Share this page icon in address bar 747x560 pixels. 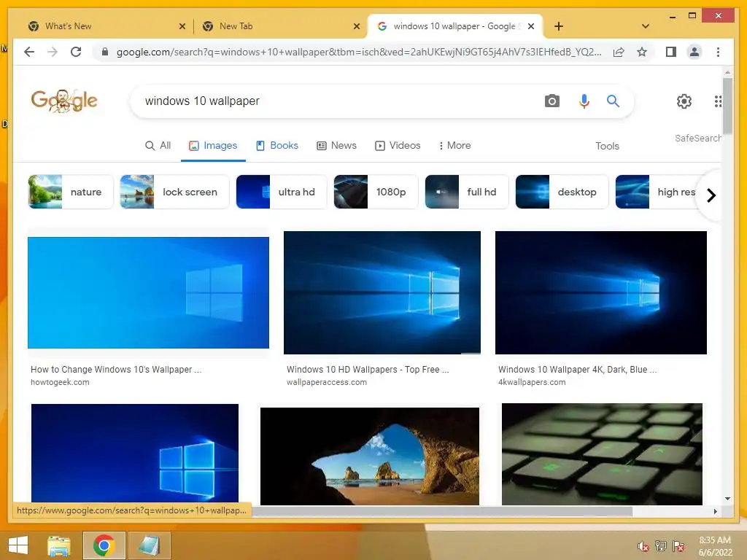619,52
